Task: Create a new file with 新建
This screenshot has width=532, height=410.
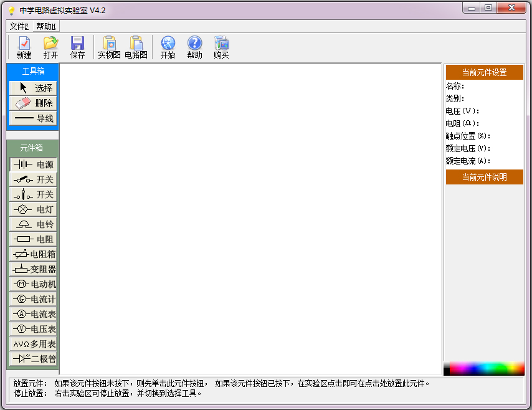Action: [24, 47]
